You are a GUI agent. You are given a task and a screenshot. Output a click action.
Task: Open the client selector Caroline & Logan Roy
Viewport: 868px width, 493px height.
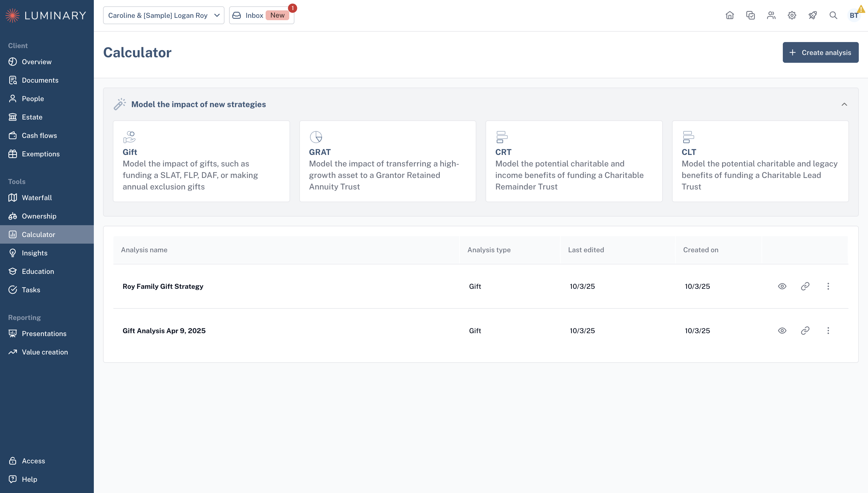(x=163, y=15)
